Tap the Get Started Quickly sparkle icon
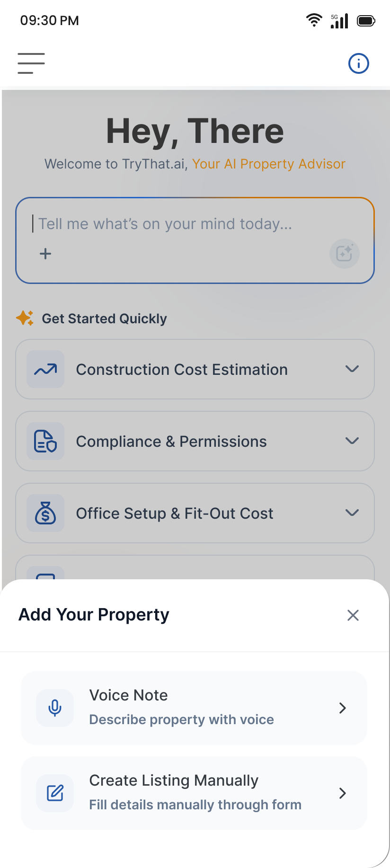The height and width of the screenshot is (868, 390). click(x=25, y=318)
